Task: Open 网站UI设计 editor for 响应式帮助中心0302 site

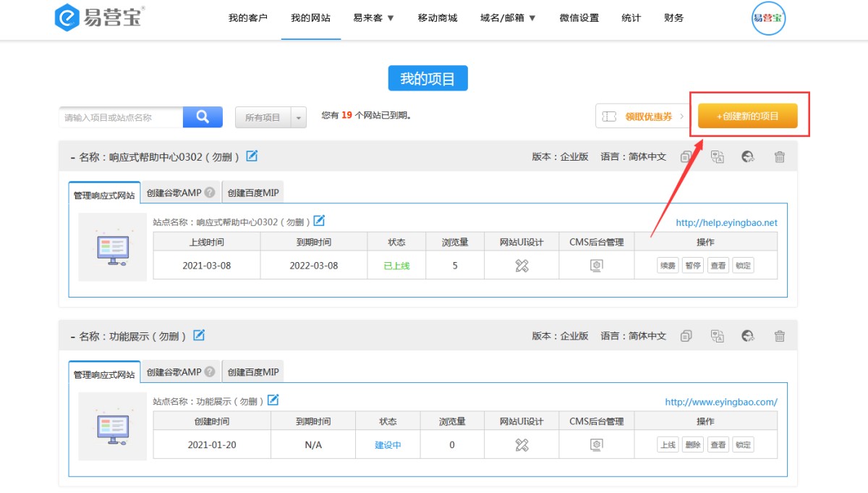Action: click(522, 266)
